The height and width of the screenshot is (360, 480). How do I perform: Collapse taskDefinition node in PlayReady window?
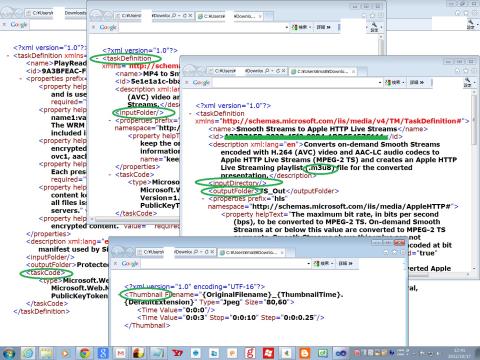(8, 56)
